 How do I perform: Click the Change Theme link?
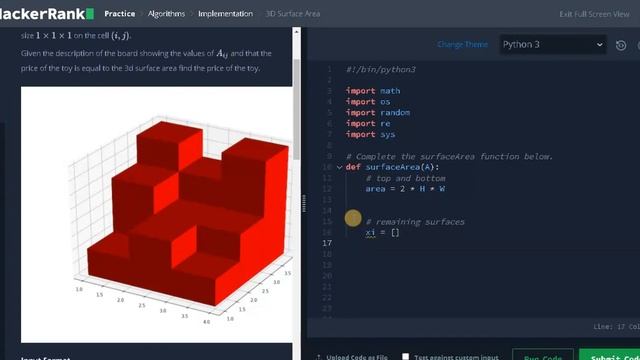(462, 44)
